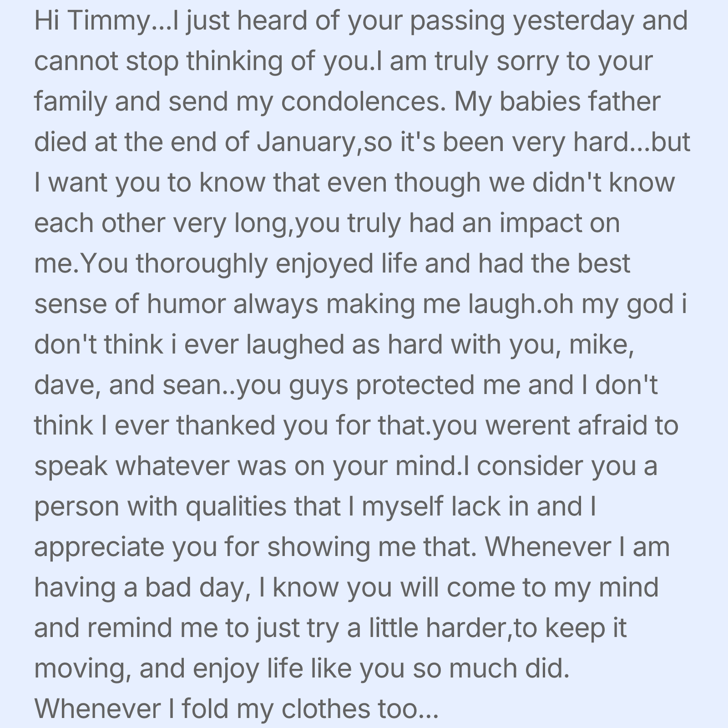
Task: Click the word "yesterday" in first line
Action: (573, 21)
